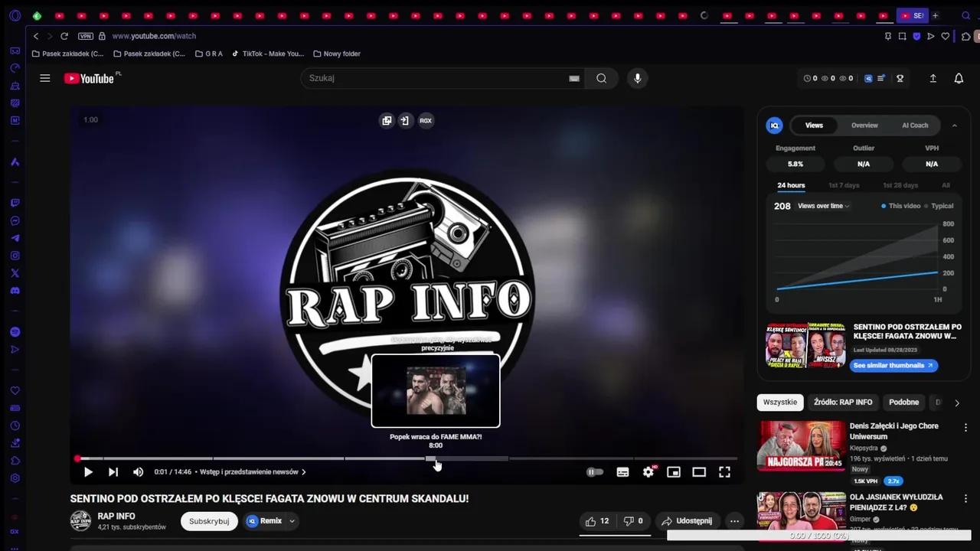The image size is (980, 551).
Task: Open more actions menu below the video
Action: [x=734, y=521]
